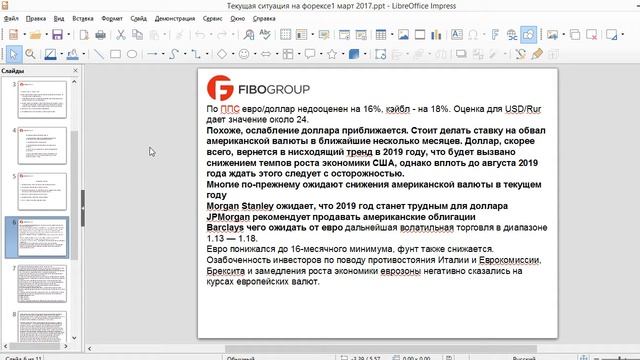The width and height of the screenshot is (640, 360).
Task: Start slideshow from the first slide
Action: (x=344, y=35)
